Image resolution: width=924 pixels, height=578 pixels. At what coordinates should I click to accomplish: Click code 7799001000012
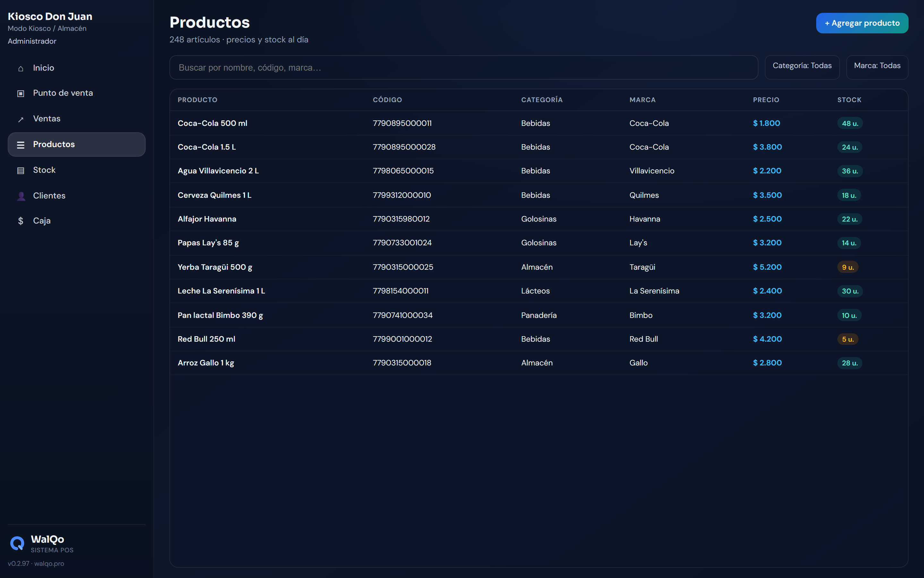coord(402,339)
